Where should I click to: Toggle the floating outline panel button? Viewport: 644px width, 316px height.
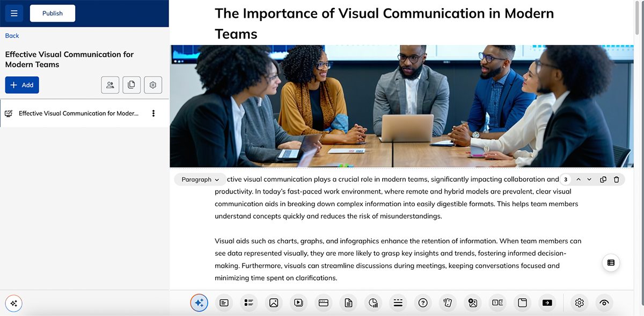pos(611,263)
